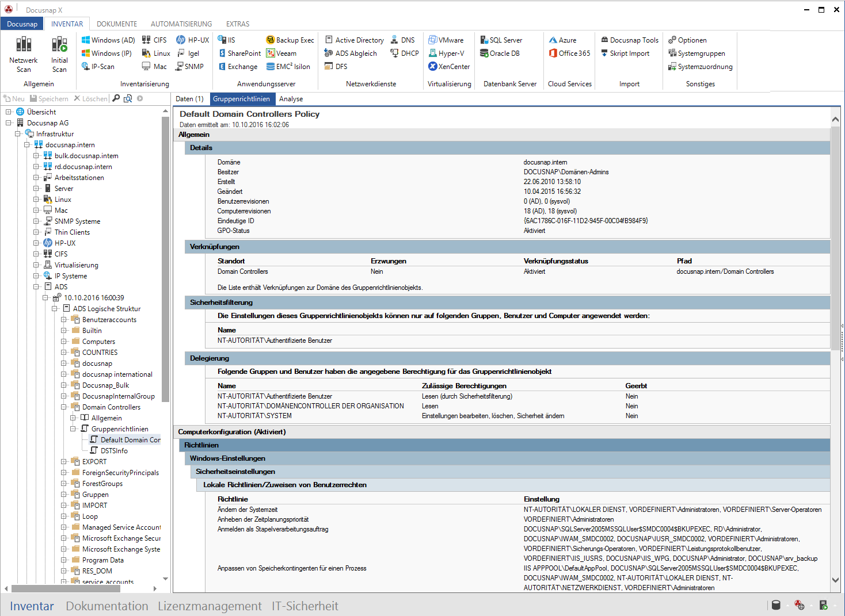The width and height of the screenshot is (845, 616).
Task: Expand the Arbeitsstationen node
Action: [x=36, y=177]
